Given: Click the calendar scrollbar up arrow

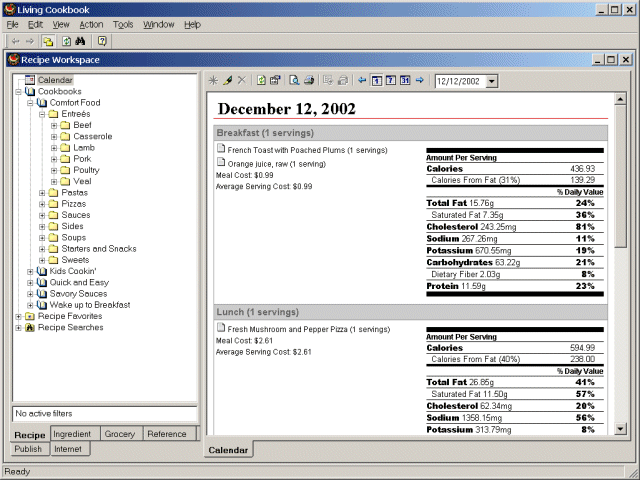Looking at the screenshot, I should click(620, 99).
